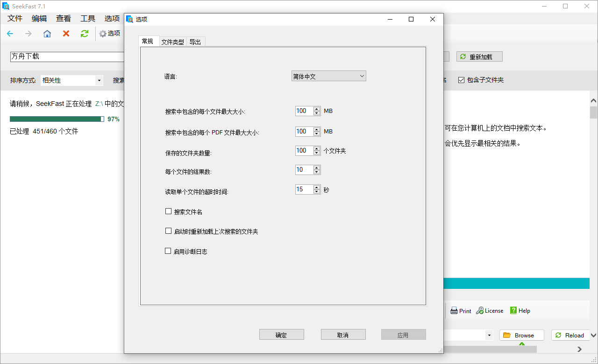598x364 pixels.
Task: Go to home icon in toolbar
Action: click(x=47, y=34)
